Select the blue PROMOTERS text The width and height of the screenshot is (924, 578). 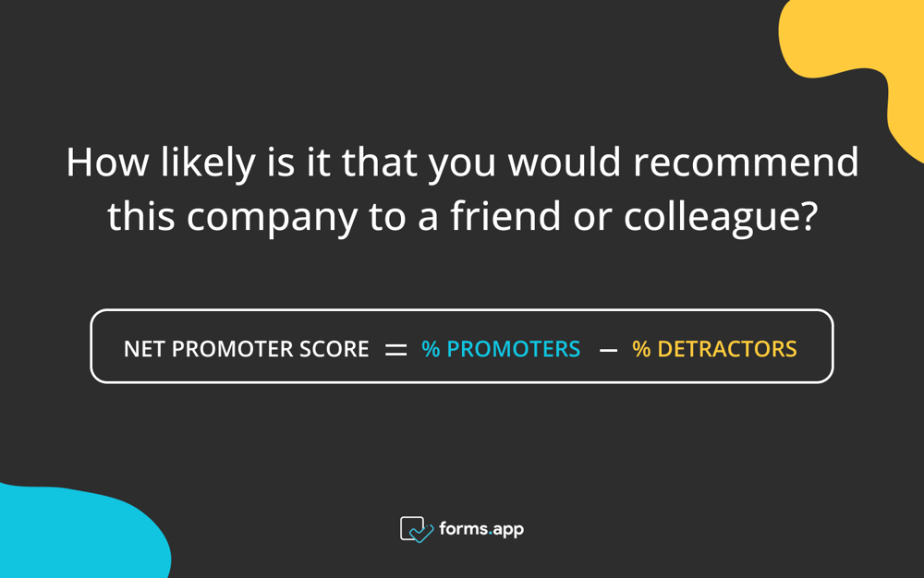514,349
